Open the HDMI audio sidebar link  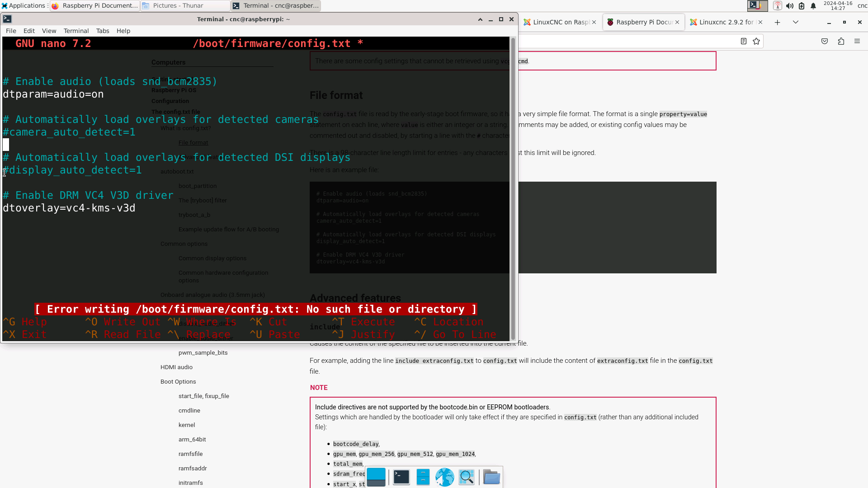coord(176,367)
